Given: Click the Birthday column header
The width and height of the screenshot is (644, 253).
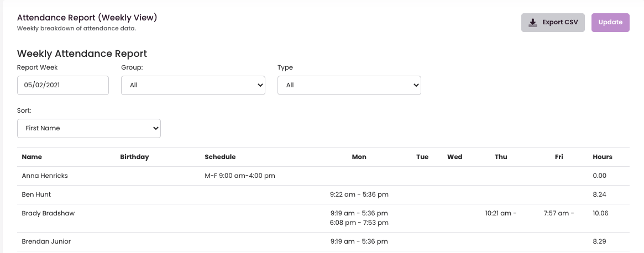Looking at the screenshot, I should click(x=134, y=157).
